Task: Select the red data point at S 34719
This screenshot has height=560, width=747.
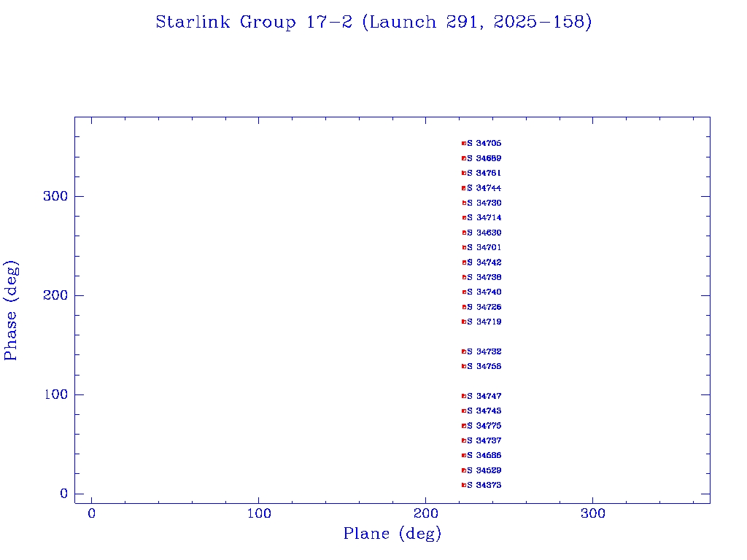Action: (463, 322)
